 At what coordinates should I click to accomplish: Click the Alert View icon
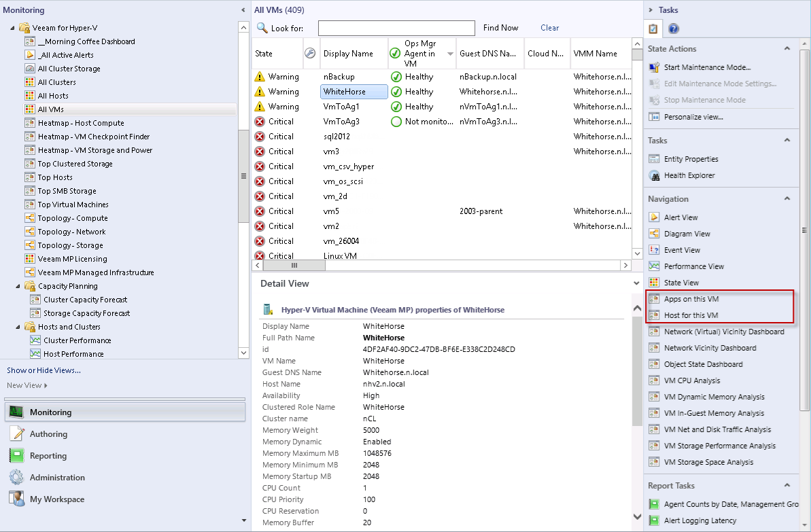(654, 217)
